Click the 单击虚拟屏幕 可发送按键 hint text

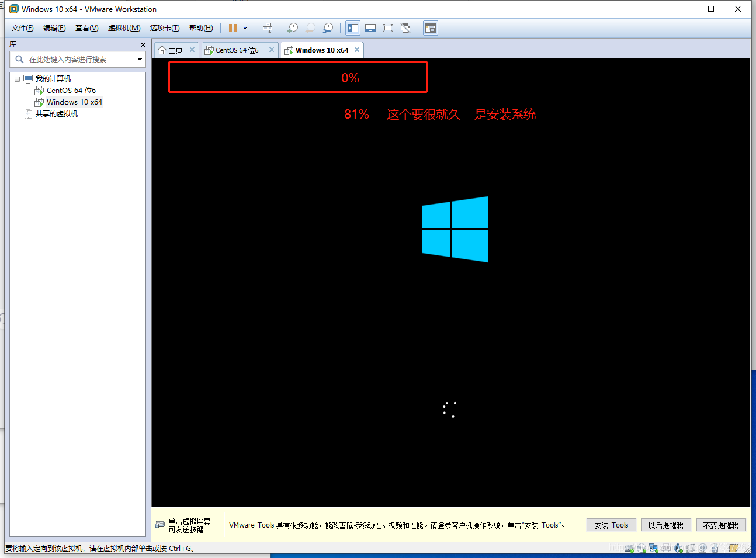click(190, 525)
